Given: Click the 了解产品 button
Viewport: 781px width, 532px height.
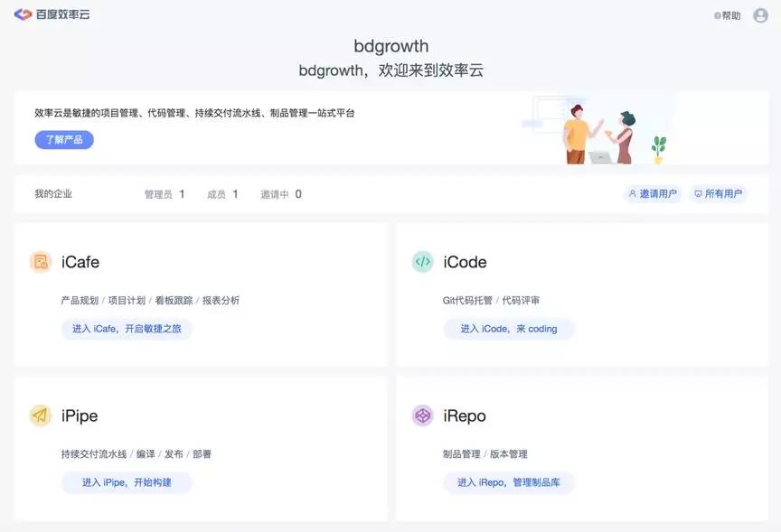Looking at the screenshot, I should (x=64, y=140).
